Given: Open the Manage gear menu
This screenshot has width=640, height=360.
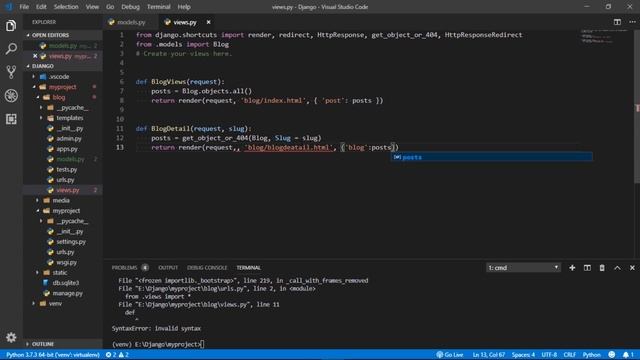Looking at the screenshot, I should coord(11,337).
